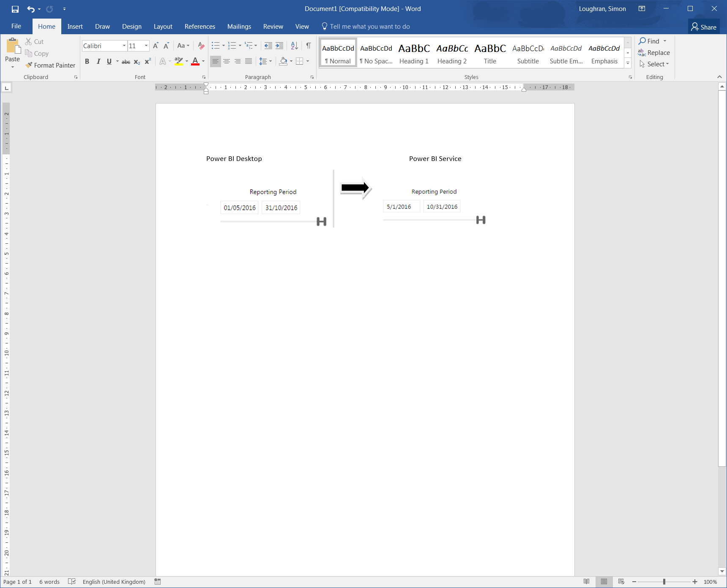Adjust the zoom slider handle
The height and width of the screenshot is (588, 727).
(x=664, y=582)
